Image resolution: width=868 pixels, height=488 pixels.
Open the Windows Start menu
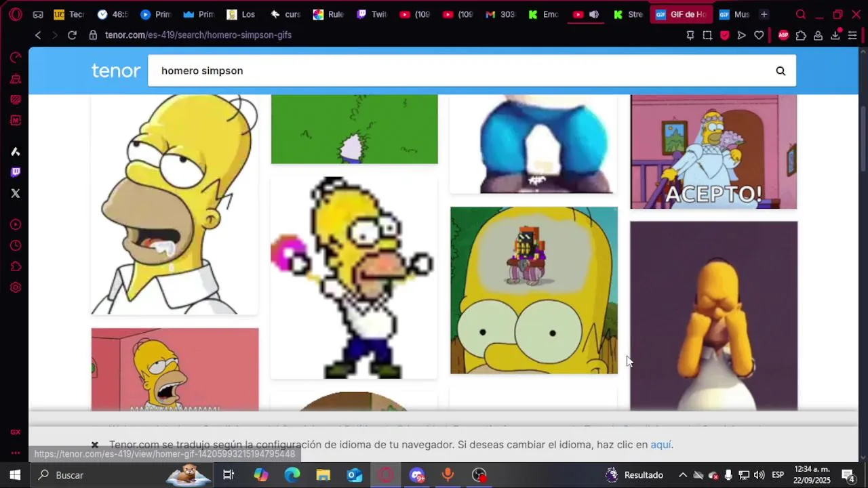click(15, 475)
